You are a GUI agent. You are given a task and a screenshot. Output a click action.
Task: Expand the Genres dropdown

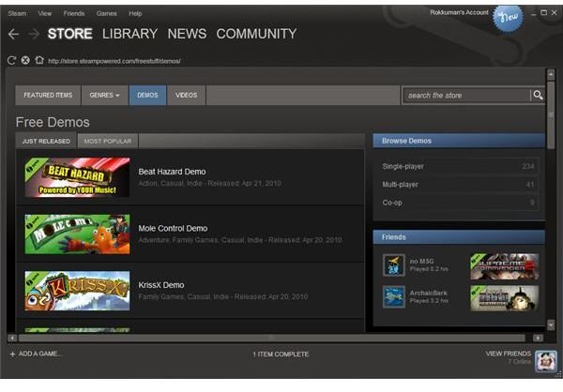[104, 95]
